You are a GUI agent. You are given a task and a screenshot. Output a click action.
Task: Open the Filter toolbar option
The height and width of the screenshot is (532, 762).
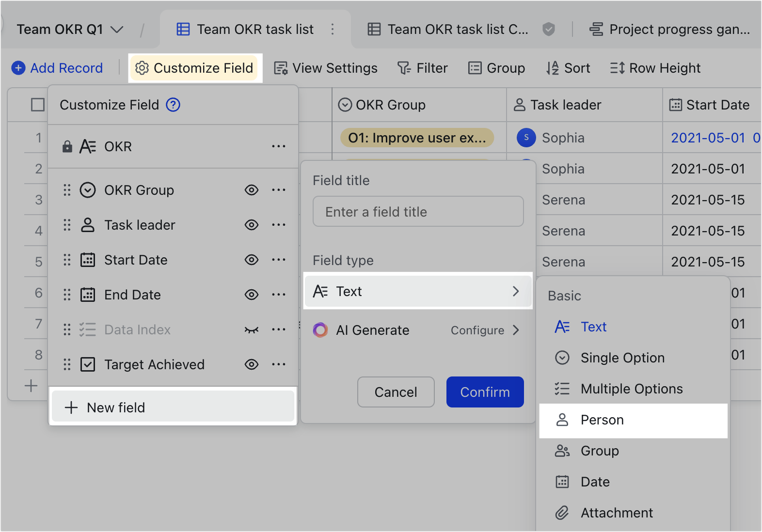point(422,68)
